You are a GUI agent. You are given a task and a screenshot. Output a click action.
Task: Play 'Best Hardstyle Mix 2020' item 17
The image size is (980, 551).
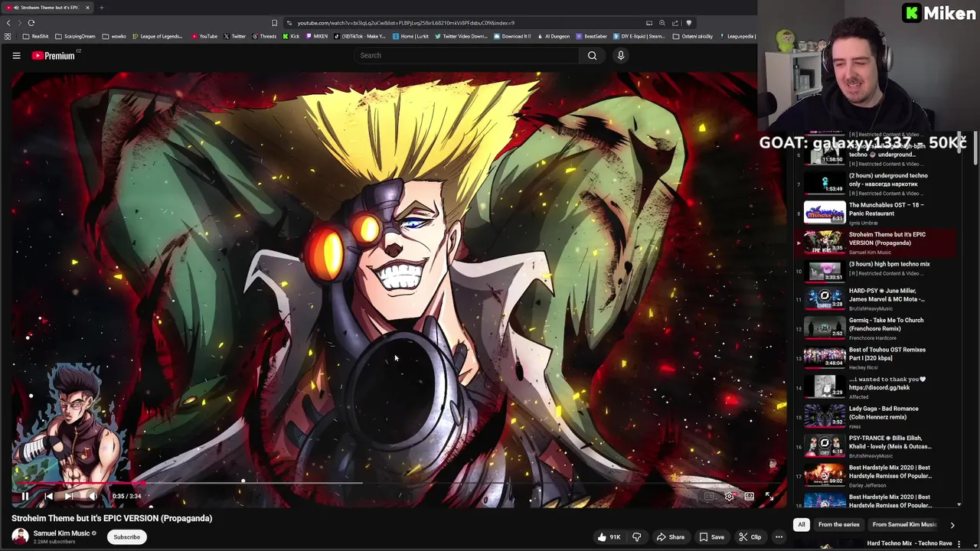(x=875, y=475)
